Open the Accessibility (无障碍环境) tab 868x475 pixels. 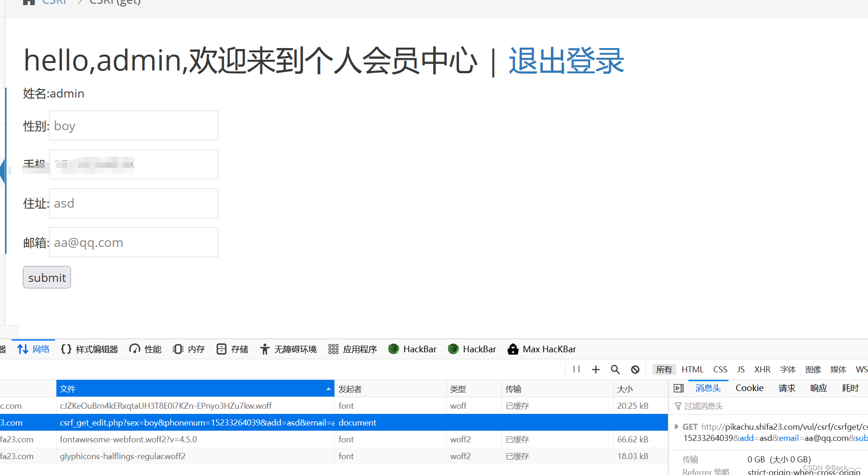[288, 349]
